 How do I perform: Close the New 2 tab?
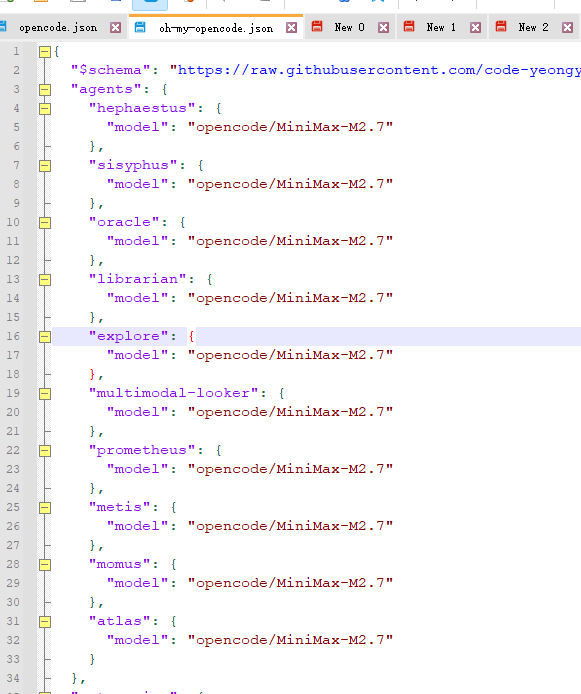[567, 28]
